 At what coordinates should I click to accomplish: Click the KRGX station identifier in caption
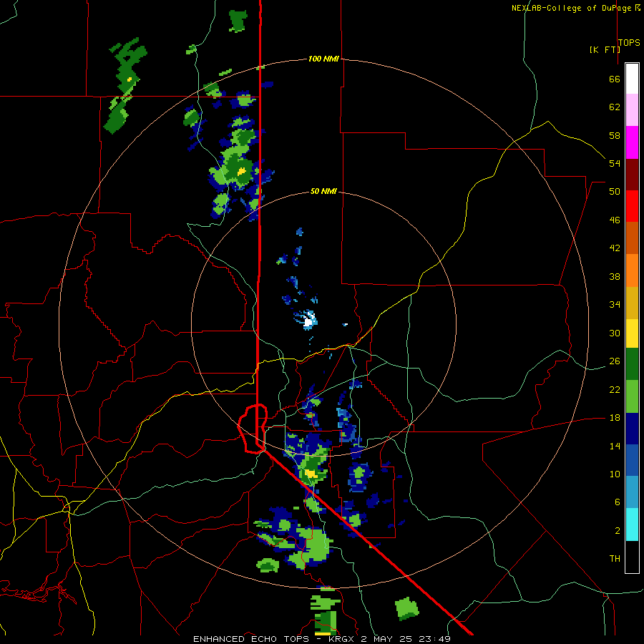341,639
